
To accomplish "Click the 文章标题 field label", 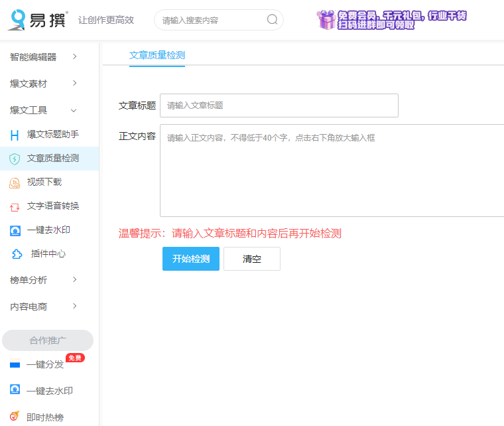I will 137,106.
